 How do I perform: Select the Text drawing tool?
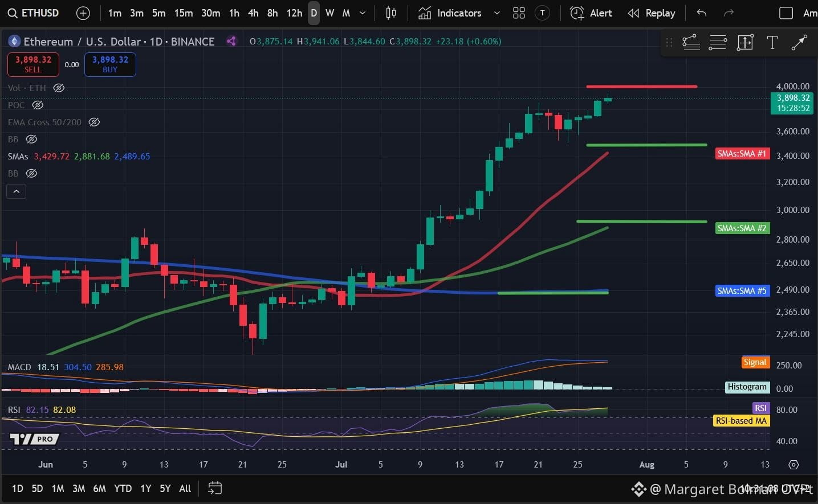(772, 42)
